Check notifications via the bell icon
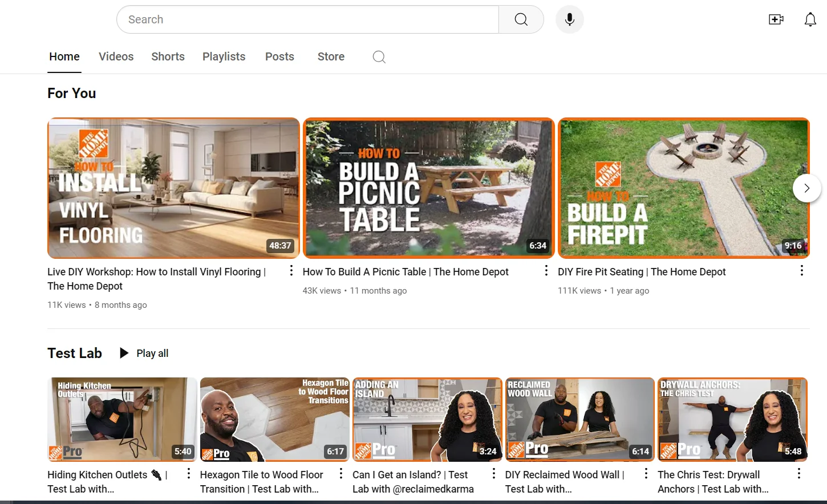The width and height of the screenshot is (827, 504). click(810, 19)
